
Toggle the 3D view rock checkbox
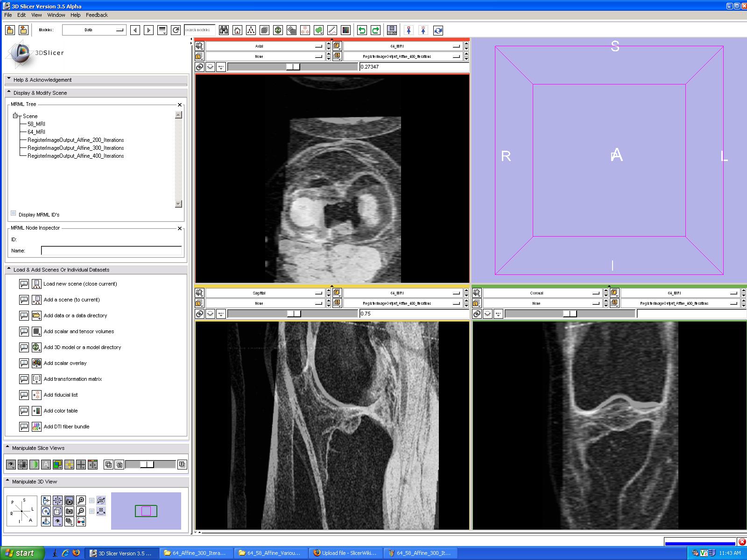92,511
